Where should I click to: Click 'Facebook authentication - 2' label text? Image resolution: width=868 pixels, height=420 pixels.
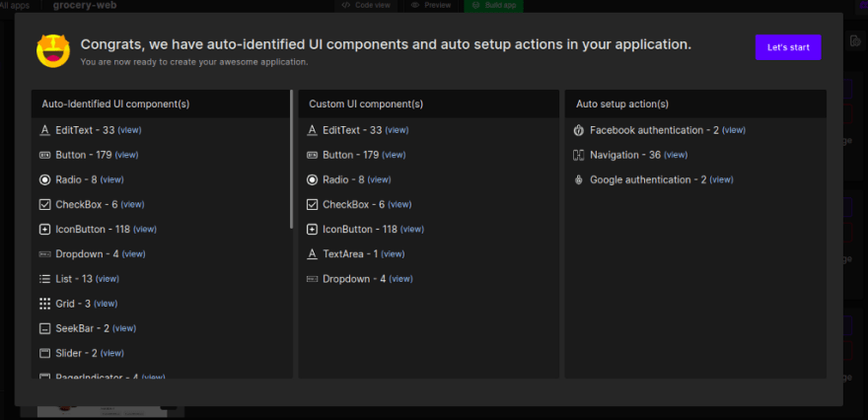654,130
